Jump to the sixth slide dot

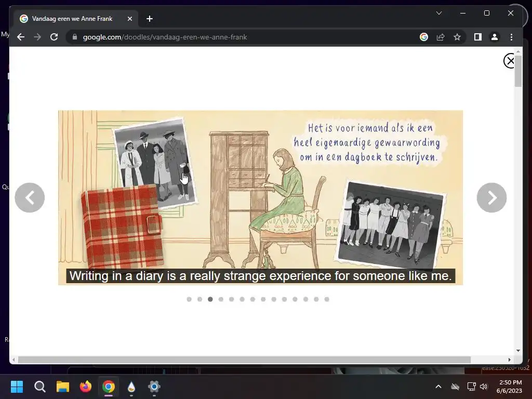[242, 299]
